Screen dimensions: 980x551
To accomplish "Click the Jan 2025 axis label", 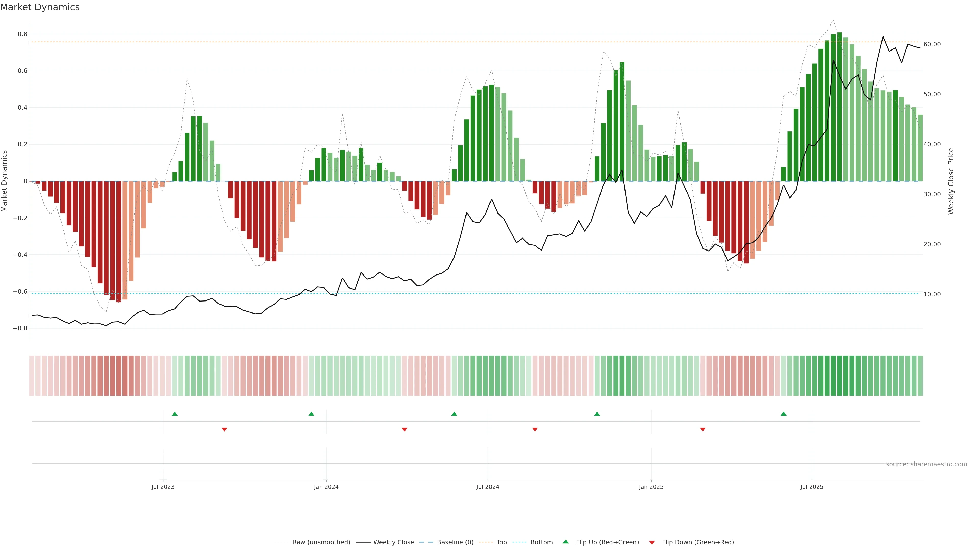I will tap(651, 487).
